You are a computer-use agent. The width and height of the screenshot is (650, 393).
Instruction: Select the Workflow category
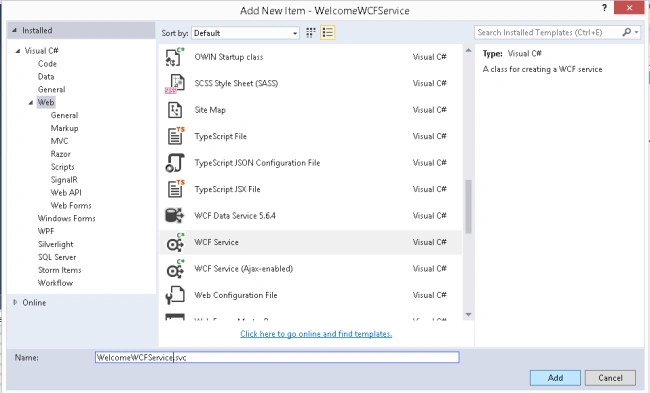tap(55, 283)
